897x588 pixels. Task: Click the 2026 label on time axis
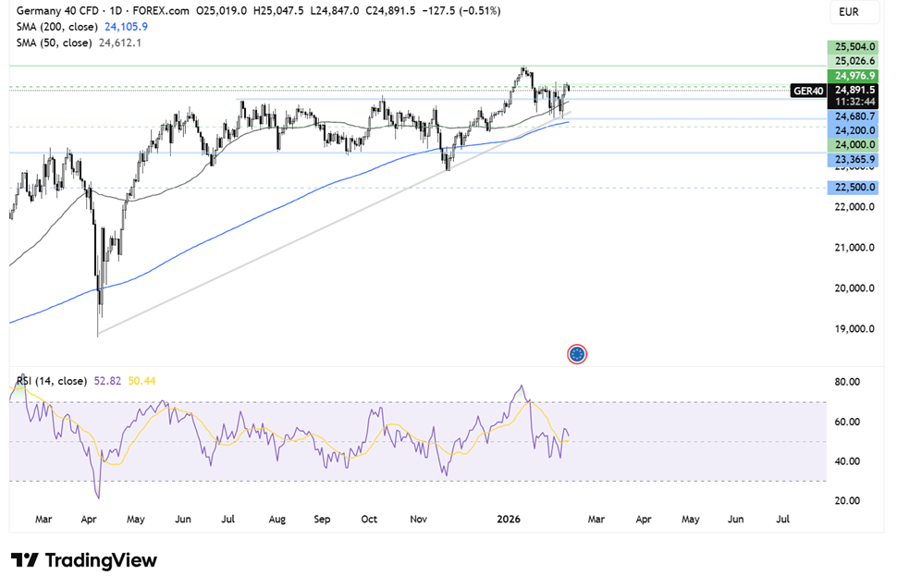[509, 520]
